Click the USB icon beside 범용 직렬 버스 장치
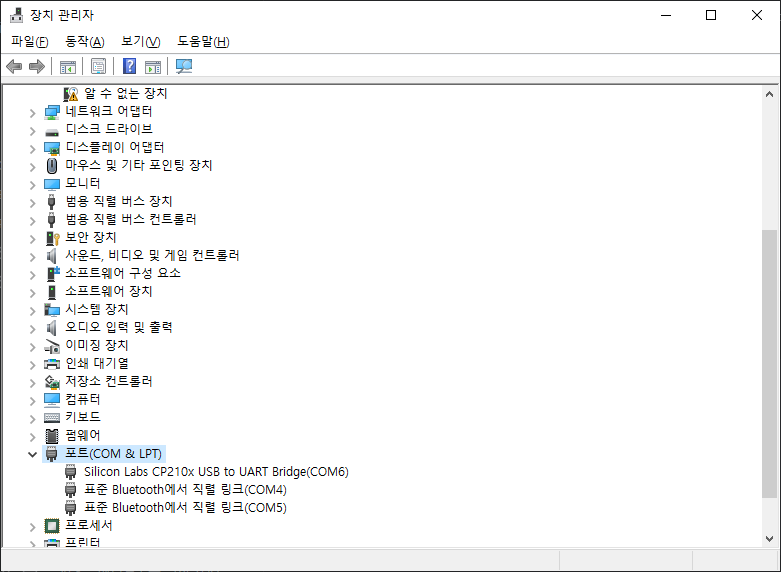 click(x=51, y=202)
